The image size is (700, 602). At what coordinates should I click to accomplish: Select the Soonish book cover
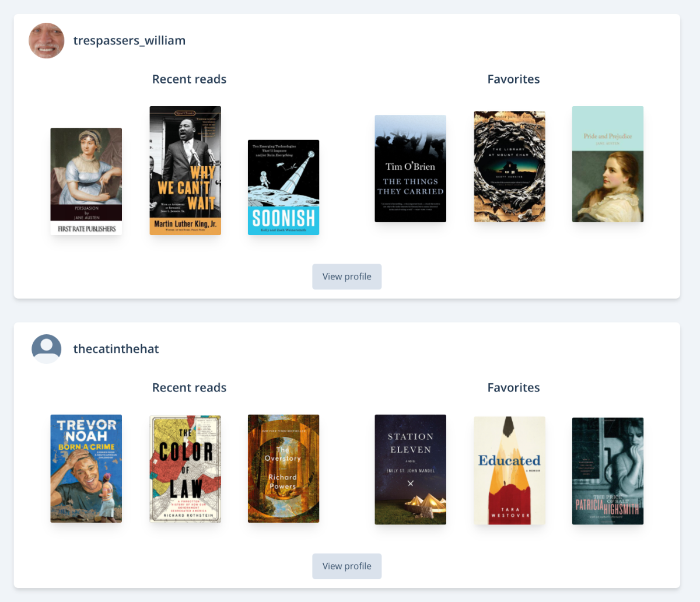pos(283,187)
